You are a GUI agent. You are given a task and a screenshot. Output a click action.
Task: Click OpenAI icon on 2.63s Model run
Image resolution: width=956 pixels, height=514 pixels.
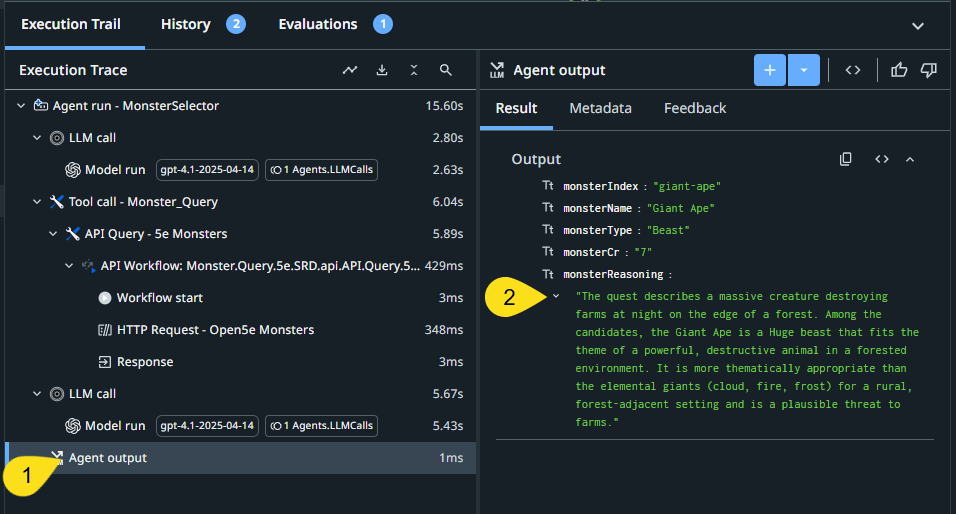tap(73, 170)
